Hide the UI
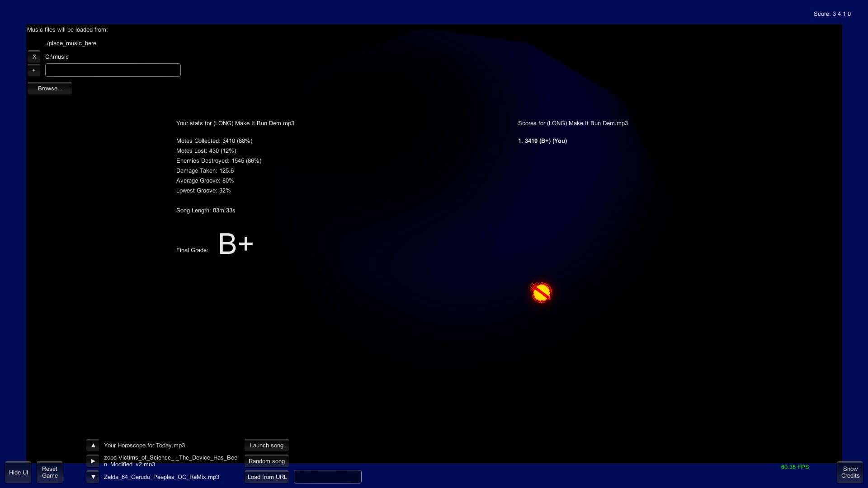This screenshot has height=488, width=868. click(18, 472)
